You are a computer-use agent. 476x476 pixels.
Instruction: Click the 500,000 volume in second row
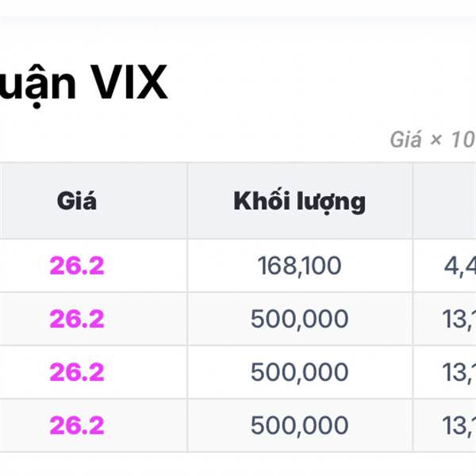(300, 319)
